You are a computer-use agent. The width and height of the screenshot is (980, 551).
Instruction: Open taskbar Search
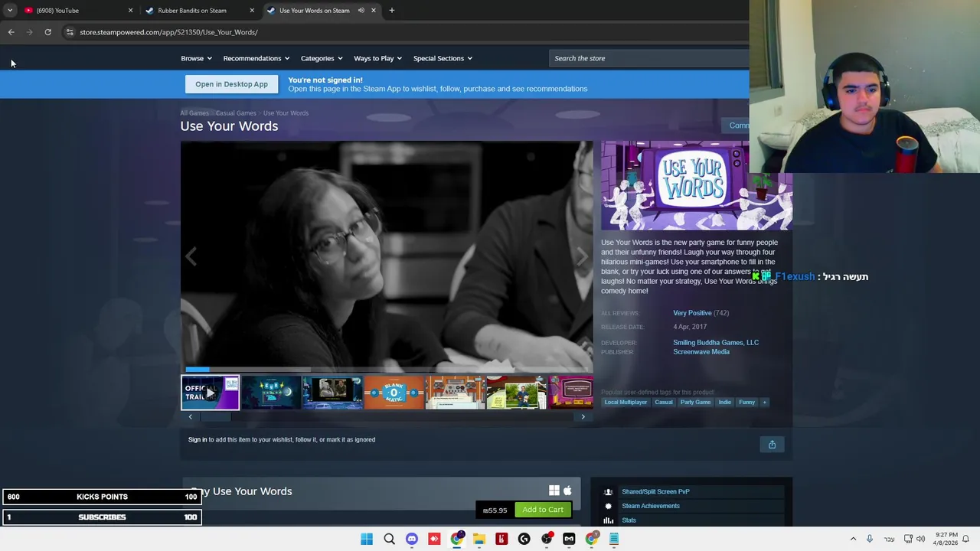389,540
